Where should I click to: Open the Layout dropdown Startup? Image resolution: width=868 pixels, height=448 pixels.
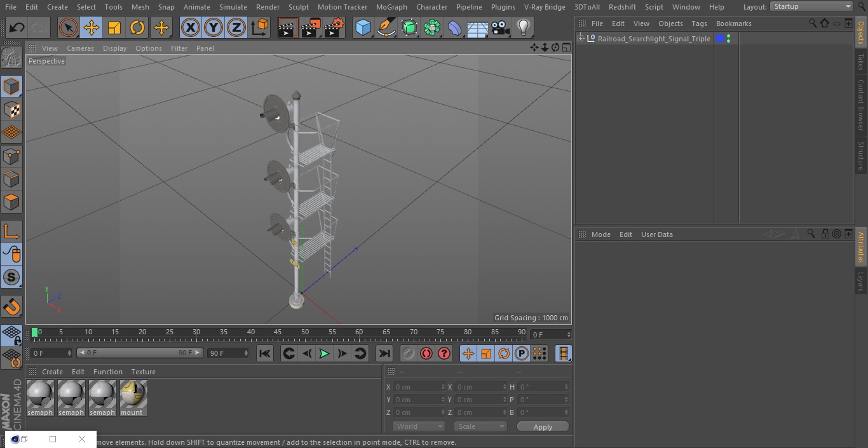click(812, 6)
